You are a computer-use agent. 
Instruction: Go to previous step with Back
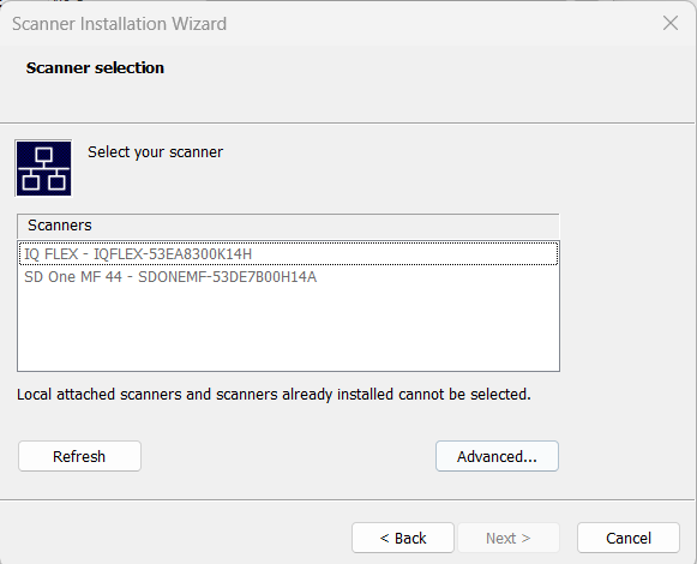coord(402,538)
